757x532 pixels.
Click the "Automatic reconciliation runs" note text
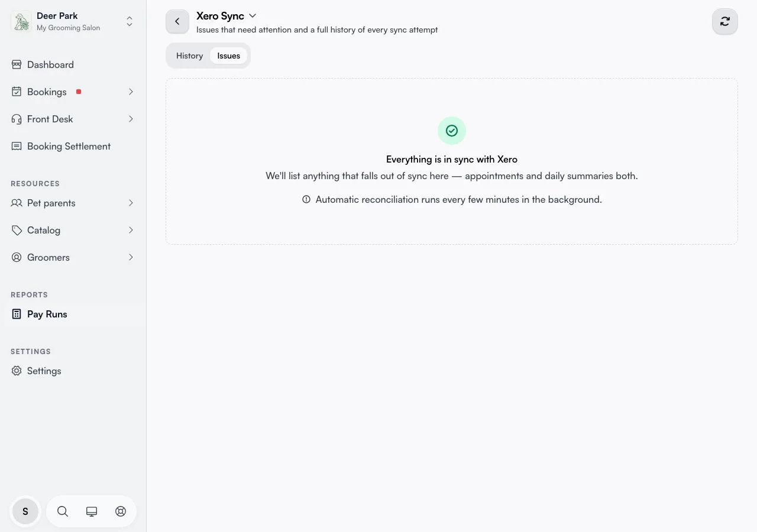[459, 200]
